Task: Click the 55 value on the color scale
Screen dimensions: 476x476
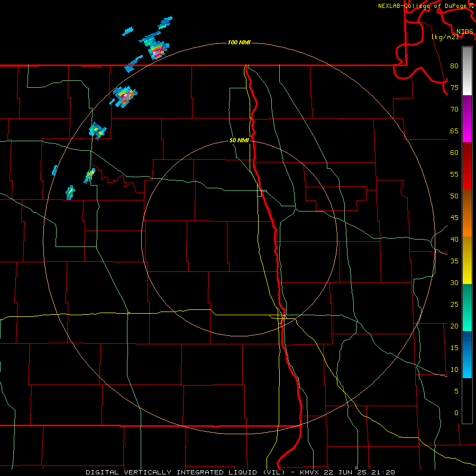Action: pos(454,174)
